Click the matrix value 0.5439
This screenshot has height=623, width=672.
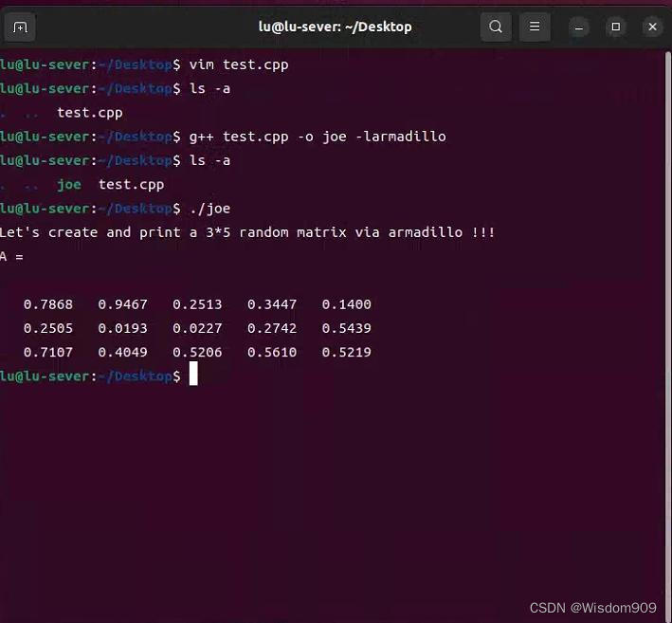(x=346, y=328)
